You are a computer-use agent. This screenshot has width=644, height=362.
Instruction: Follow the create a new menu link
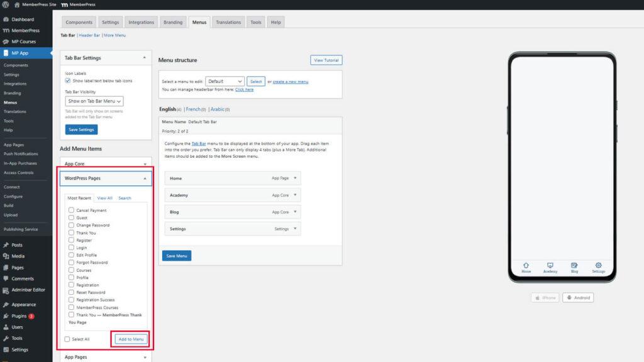point(290,82)
